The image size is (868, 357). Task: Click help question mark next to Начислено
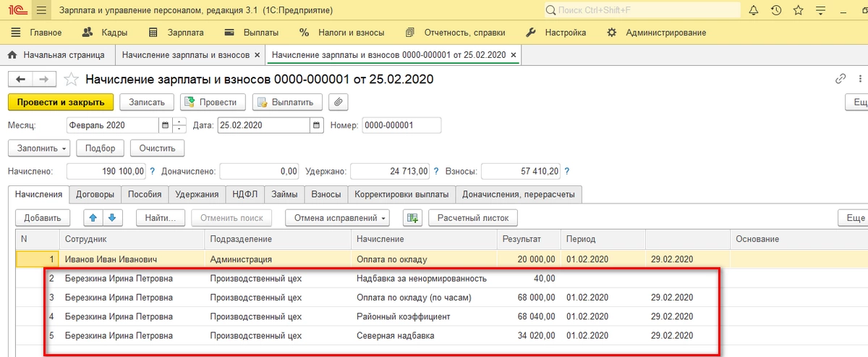pos(152,172)
